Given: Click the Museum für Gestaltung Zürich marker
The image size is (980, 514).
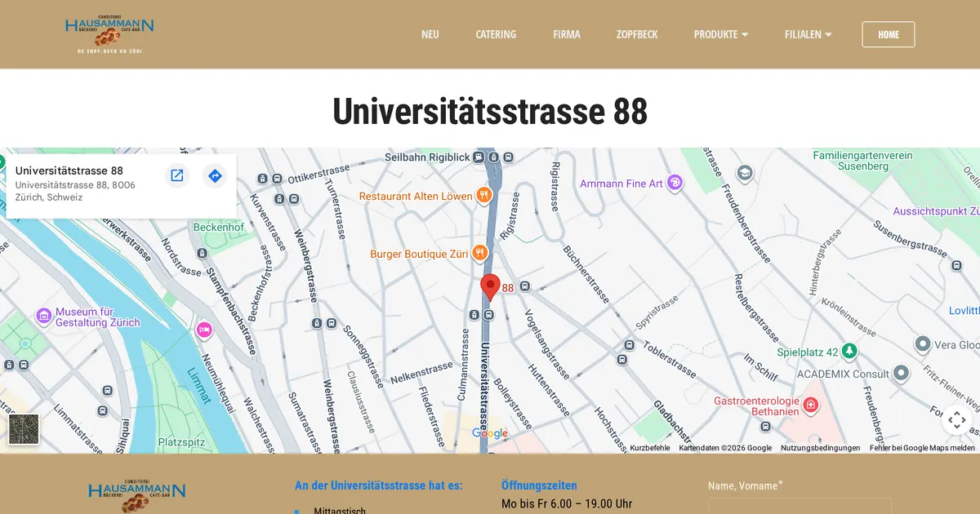Looking at the screenshot, I should click(42, 316).
